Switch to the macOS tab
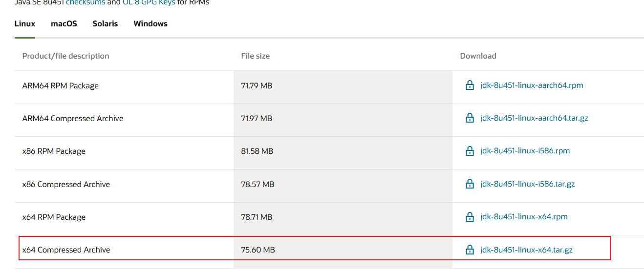 point(64,23)
